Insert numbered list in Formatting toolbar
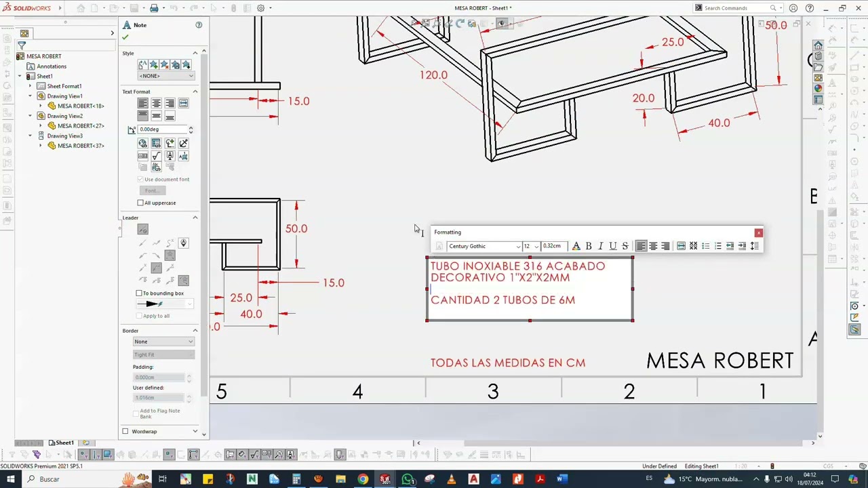The width and height of the screenshot is (868, 488). (718, 246)
